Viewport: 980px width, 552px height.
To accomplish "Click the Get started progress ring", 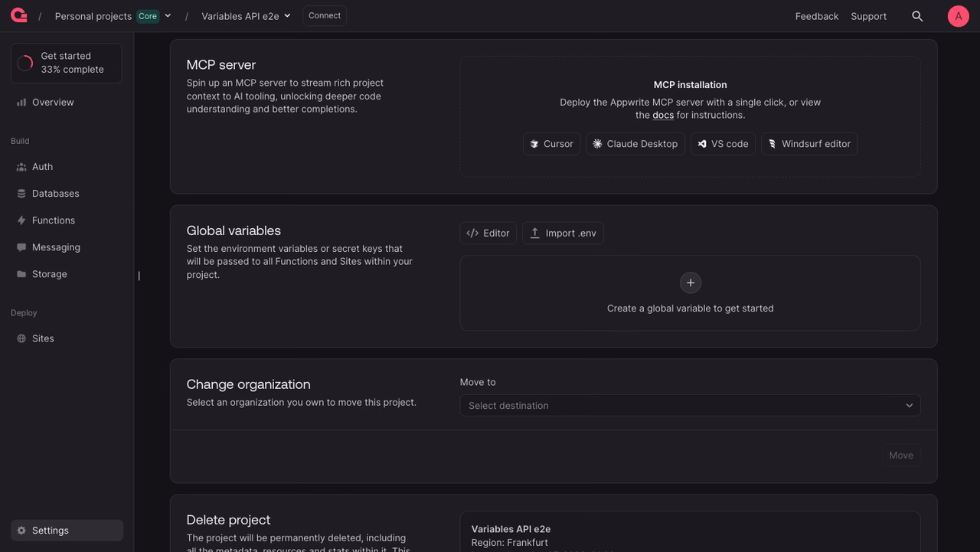I will click(25, 63).
